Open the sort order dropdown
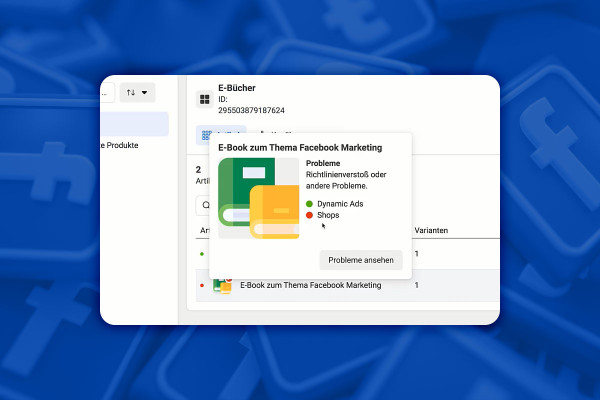Screen dimensions: 600x400 [137, 93]
